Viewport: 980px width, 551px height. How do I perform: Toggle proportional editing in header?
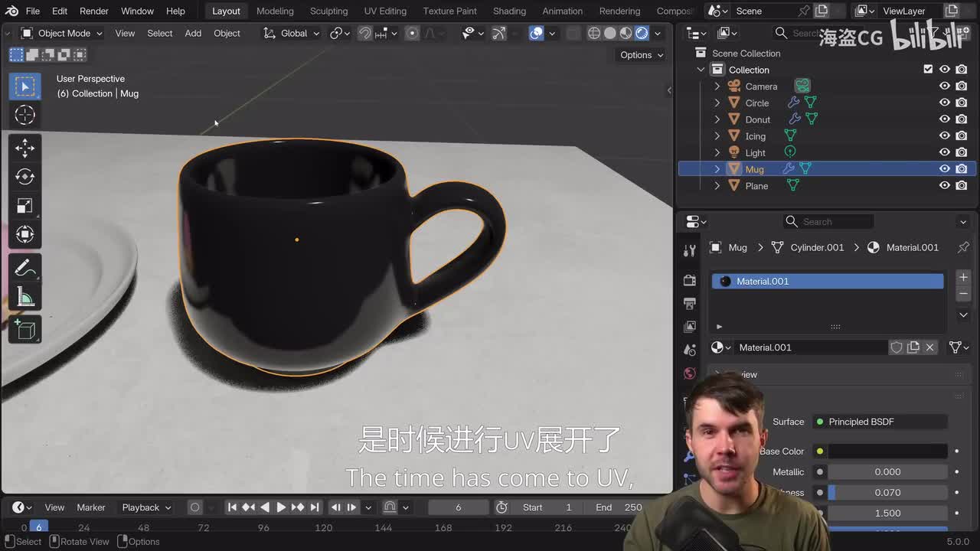coord(412,33)
